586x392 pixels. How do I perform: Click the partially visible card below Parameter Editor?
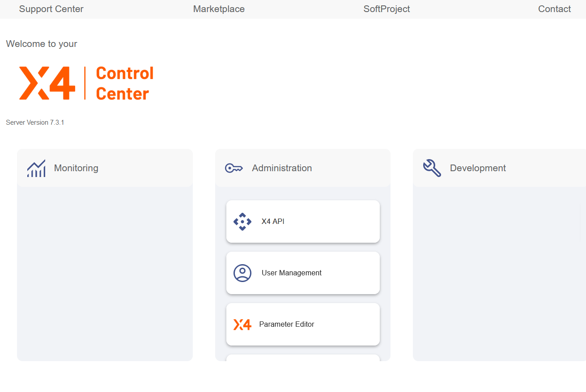[303, 358]
